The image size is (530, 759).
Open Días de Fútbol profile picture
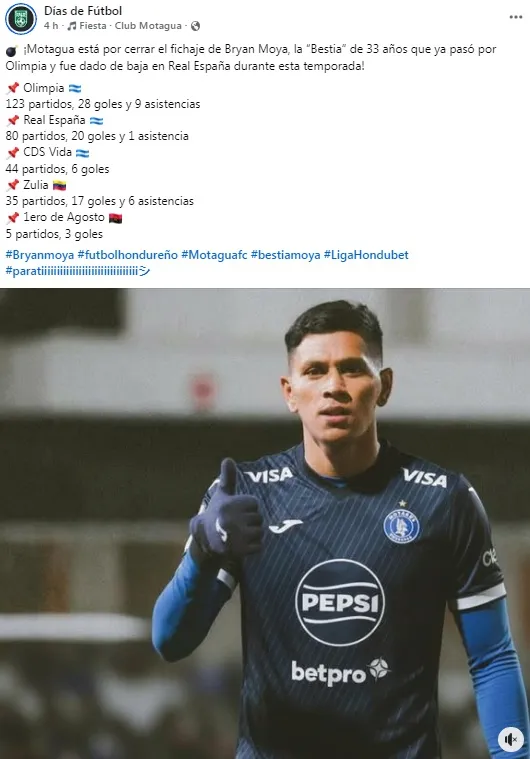click(21, 19)
